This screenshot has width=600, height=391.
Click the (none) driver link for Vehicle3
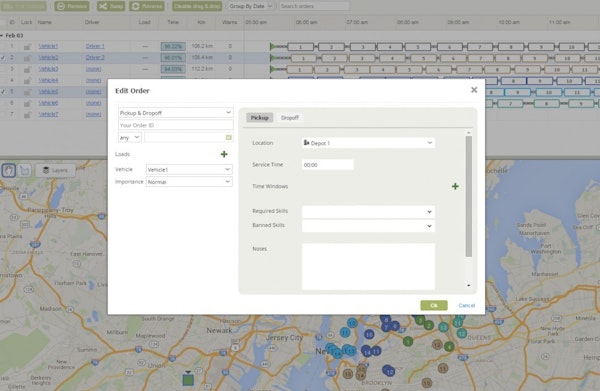click(x=93, y=69)
